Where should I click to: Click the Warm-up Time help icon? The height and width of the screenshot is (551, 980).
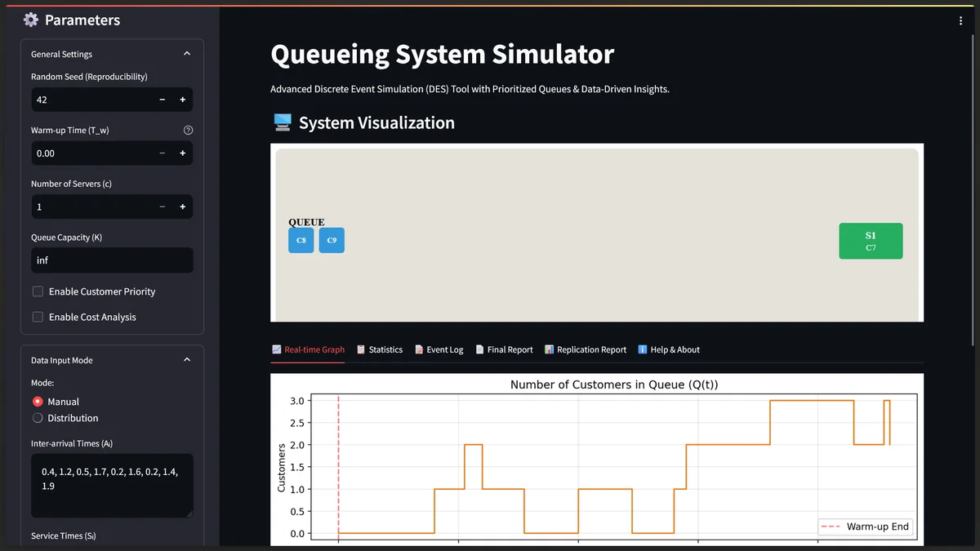188,131
